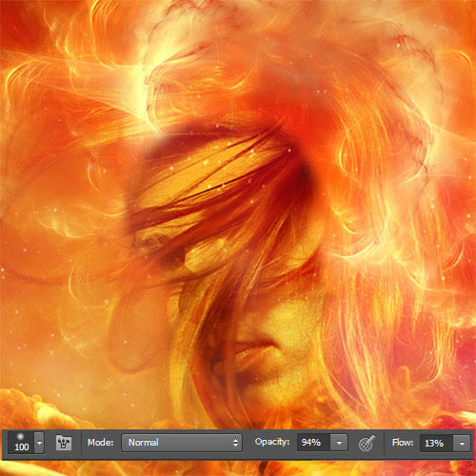
Task: Toggle tablet pressure for opacity icon
Action: (367, 443)
